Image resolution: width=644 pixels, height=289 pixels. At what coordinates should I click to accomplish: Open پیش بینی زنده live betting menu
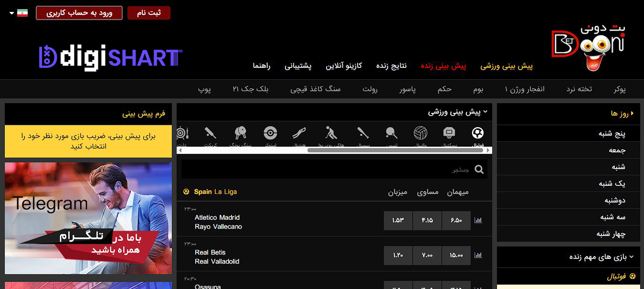[443, 66]
